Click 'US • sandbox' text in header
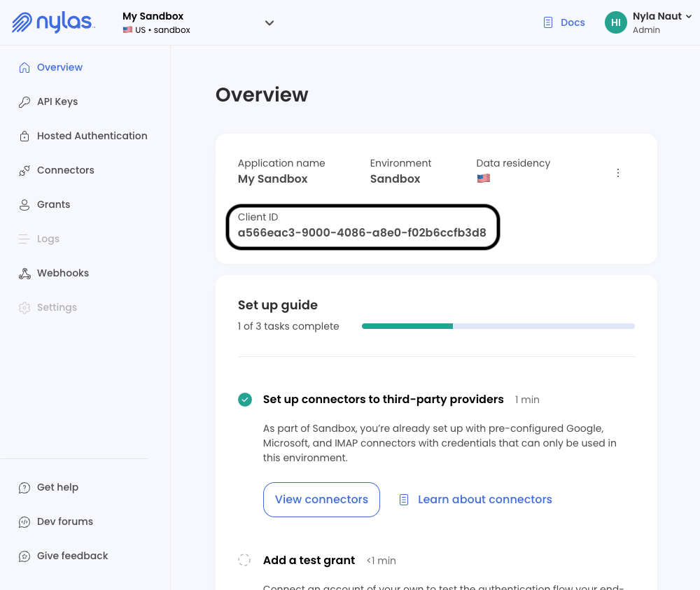This screenshot has height=590, width=700. tap(162, 30)
